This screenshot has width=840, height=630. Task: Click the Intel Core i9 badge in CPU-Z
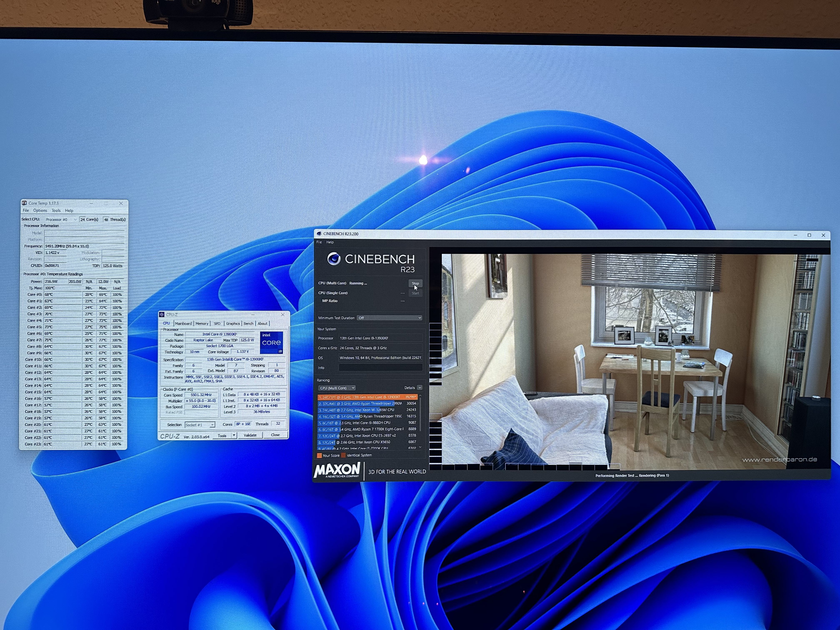click(271, 342)
